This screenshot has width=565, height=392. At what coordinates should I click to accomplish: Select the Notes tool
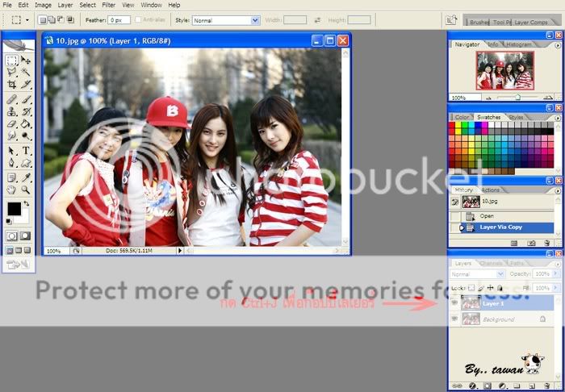click(12, 177)
